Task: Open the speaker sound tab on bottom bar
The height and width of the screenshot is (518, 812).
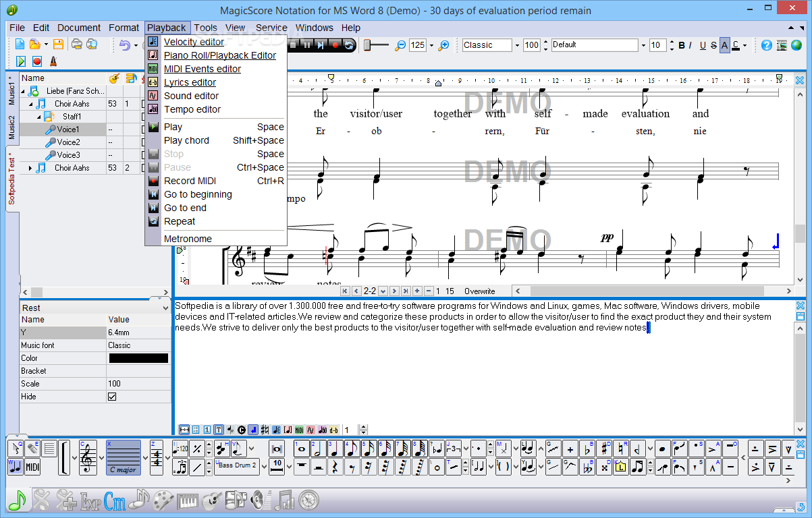Action: tap(259, 500)
